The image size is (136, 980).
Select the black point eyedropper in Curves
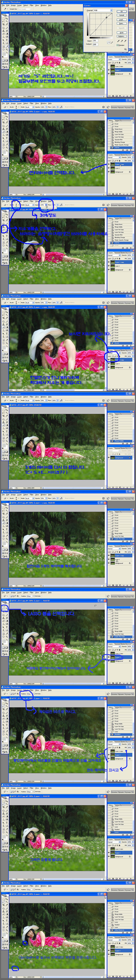(x=119, y=41)
